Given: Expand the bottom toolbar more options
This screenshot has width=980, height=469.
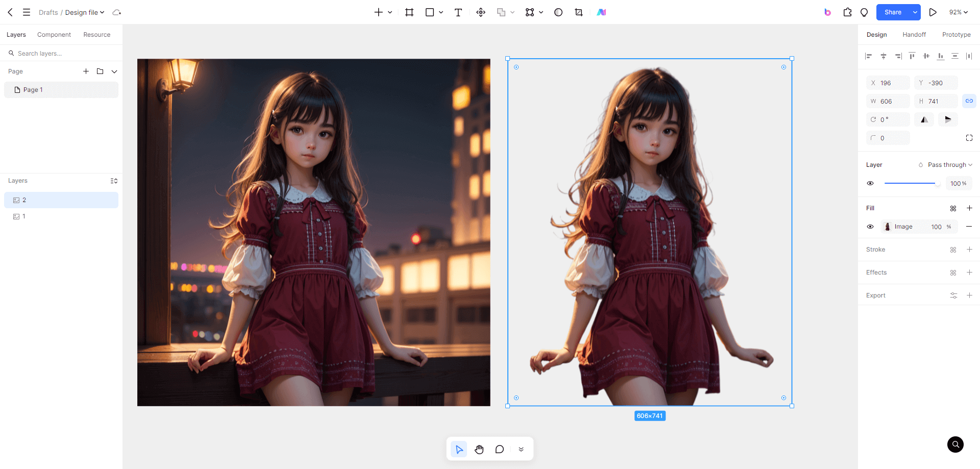Looking at the screenshot, I should 521,449.
